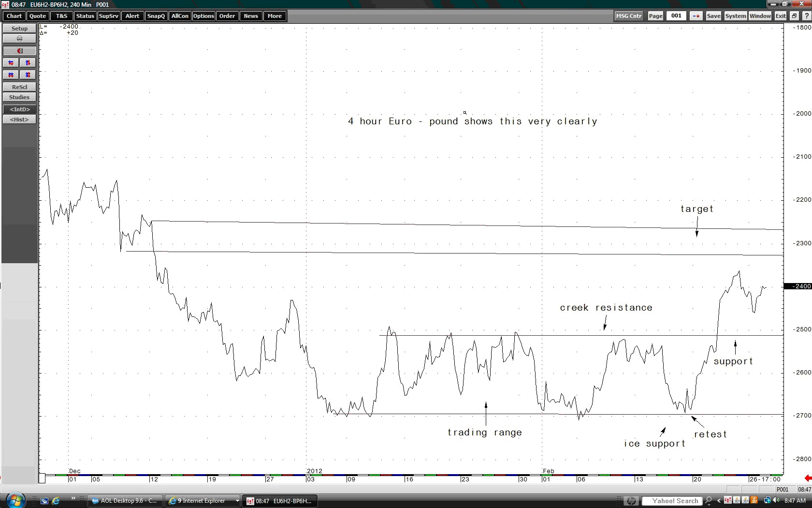Viewport: 812px width, 508px height.
Task: Click the question mark help icon
Action: [807, 16]
